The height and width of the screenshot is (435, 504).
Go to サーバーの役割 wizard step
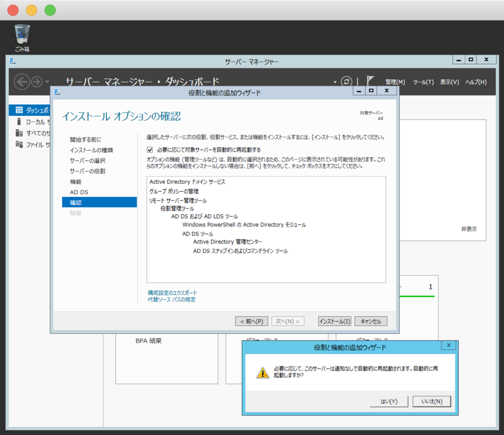(x=88, y=171)
